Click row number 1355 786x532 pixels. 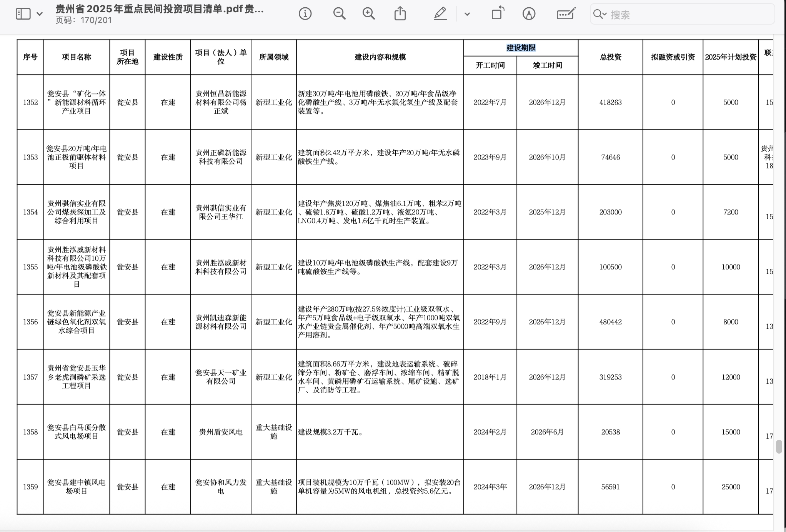tap(30, 267)
